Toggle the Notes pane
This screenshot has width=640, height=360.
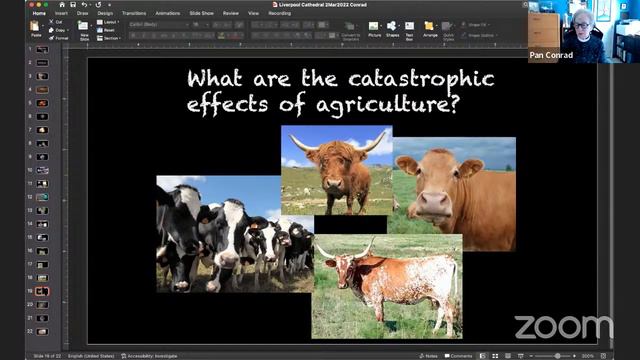coord(428,356)
